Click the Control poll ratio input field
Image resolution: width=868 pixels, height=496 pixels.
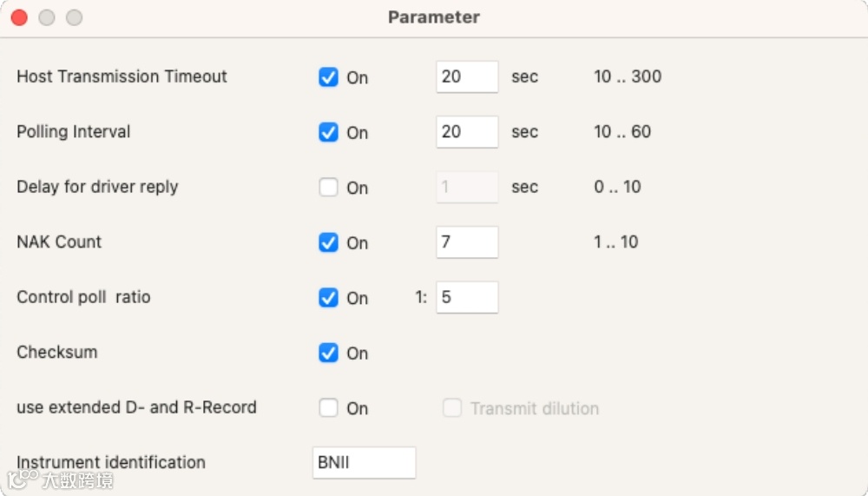coord(467,297)
